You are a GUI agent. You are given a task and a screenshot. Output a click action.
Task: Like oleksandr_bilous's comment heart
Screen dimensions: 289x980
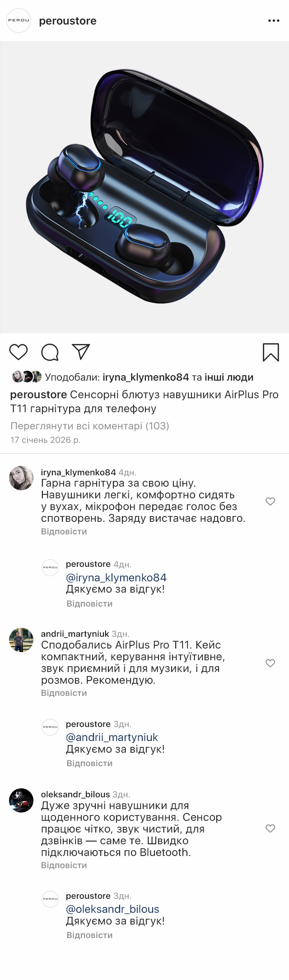270,828
